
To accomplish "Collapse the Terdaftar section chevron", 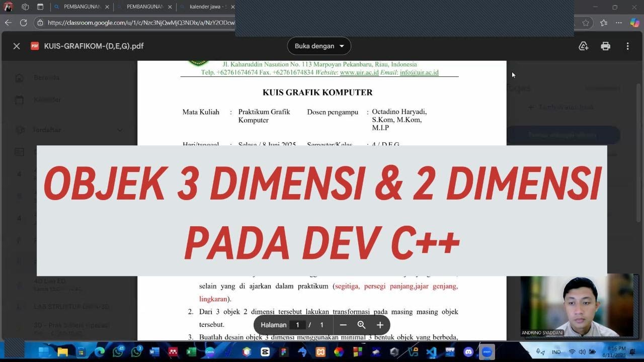I will (119, 130).
